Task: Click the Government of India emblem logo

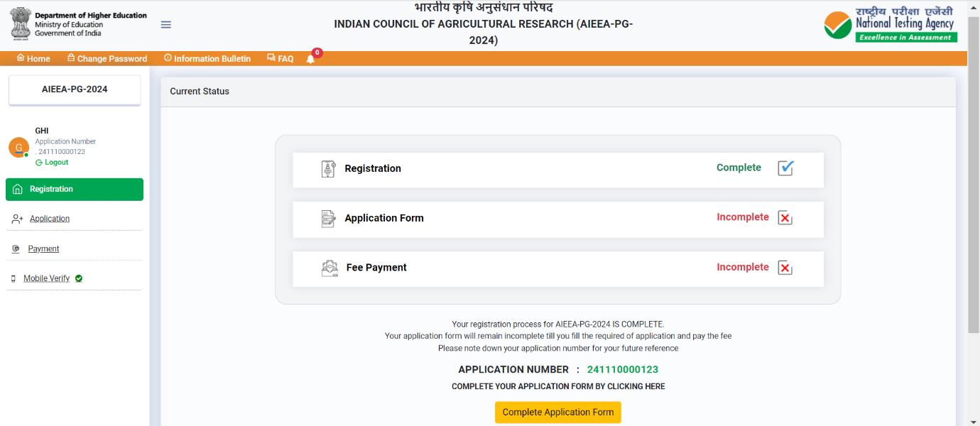Action: click(x=21, y=25)
